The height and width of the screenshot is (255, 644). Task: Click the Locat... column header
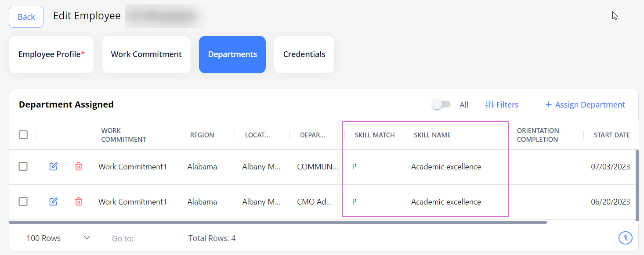pos(257,135)
